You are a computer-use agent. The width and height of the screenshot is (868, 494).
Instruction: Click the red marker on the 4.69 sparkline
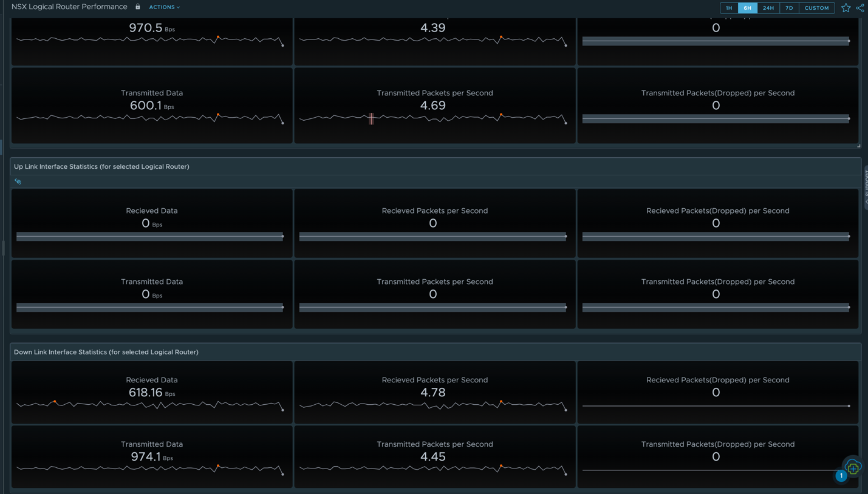click(371, 118)
